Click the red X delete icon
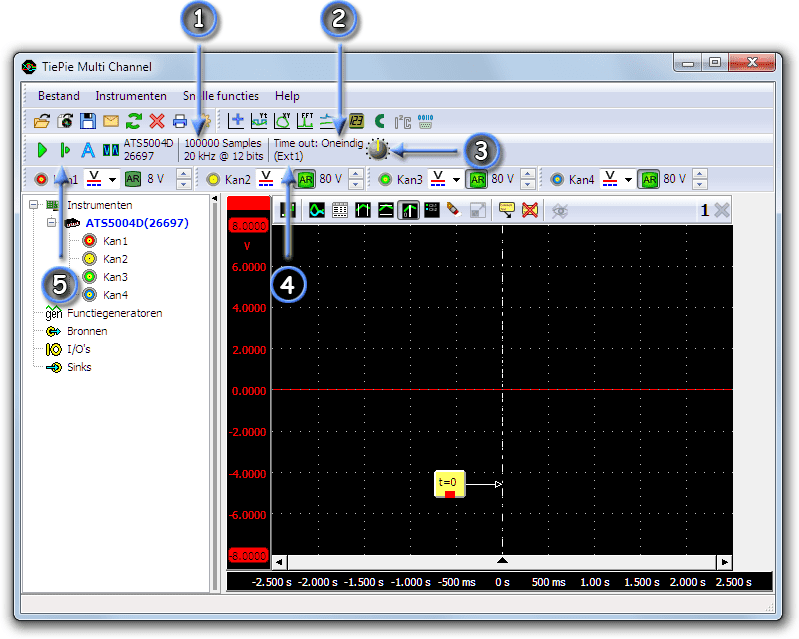 [157, 121]
